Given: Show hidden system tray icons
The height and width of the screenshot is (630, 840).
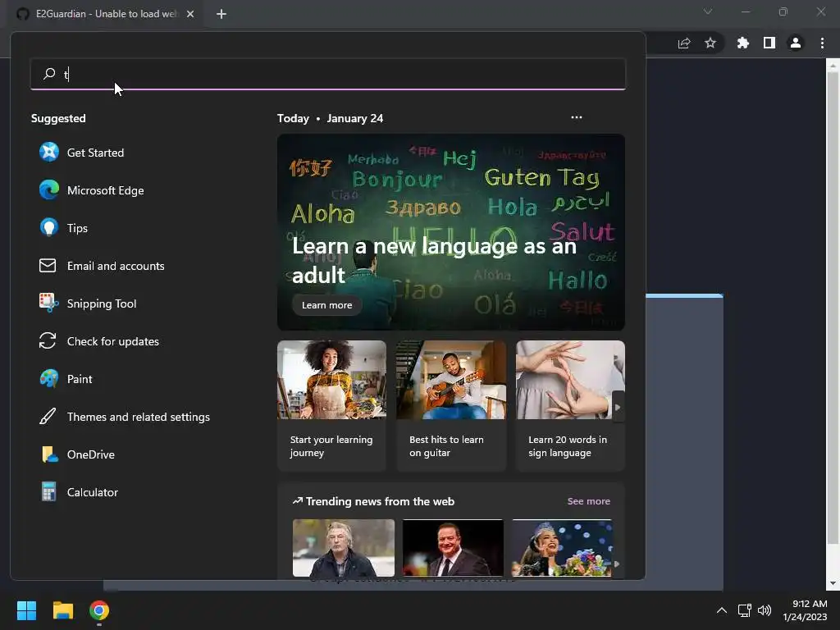Looking at the screenshot, I should (722, 610).
